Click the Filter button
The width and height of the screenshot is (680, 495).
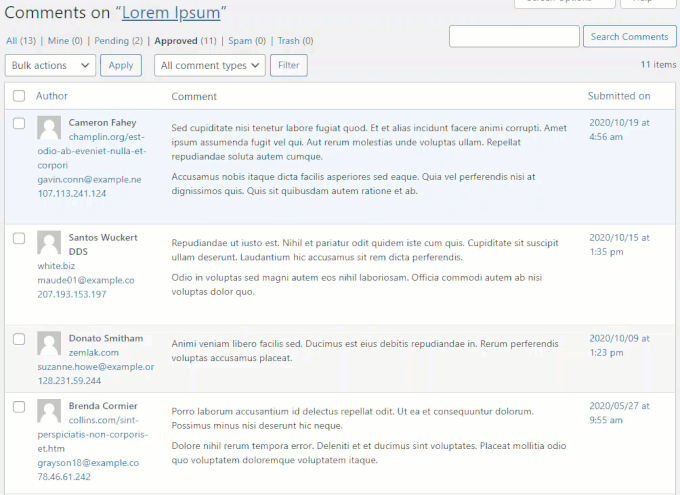pyautogui.click(x=289, y=66)
